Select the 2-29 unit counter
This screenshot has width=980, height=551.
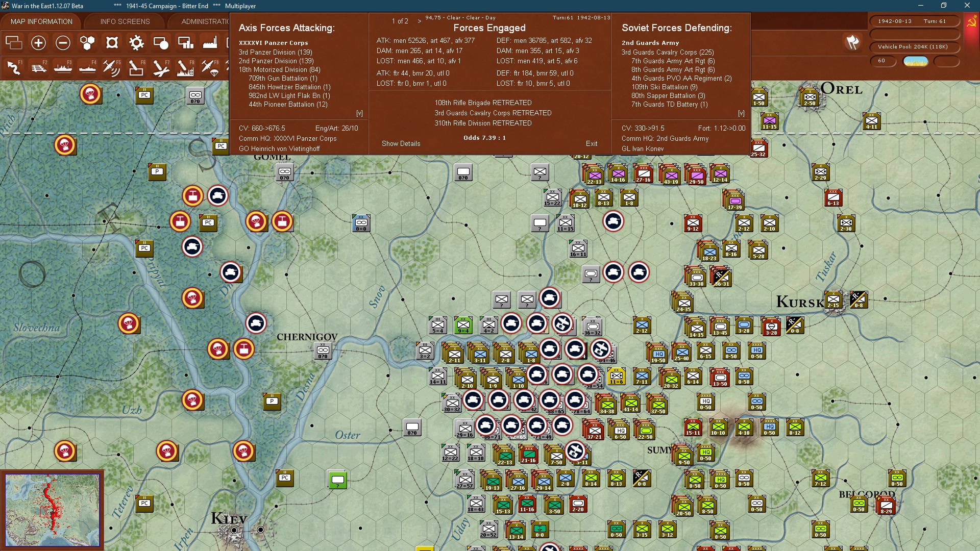coord(821,172)
